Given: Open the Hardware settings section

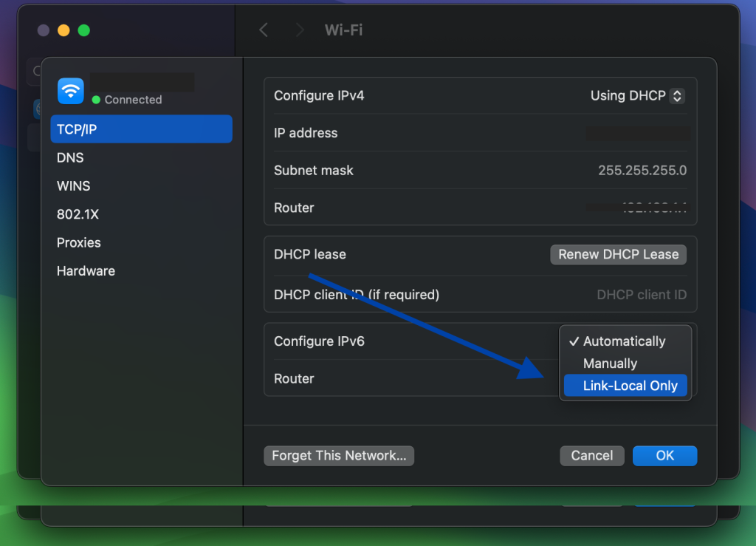Looking at the screenshot, I should coord(86,270).
